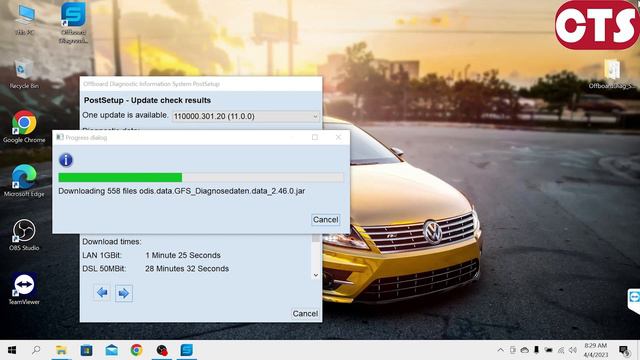Click 'Download times:' label
Image resolution: width=640 pixels, height=360 pixels.
point(112,242)
